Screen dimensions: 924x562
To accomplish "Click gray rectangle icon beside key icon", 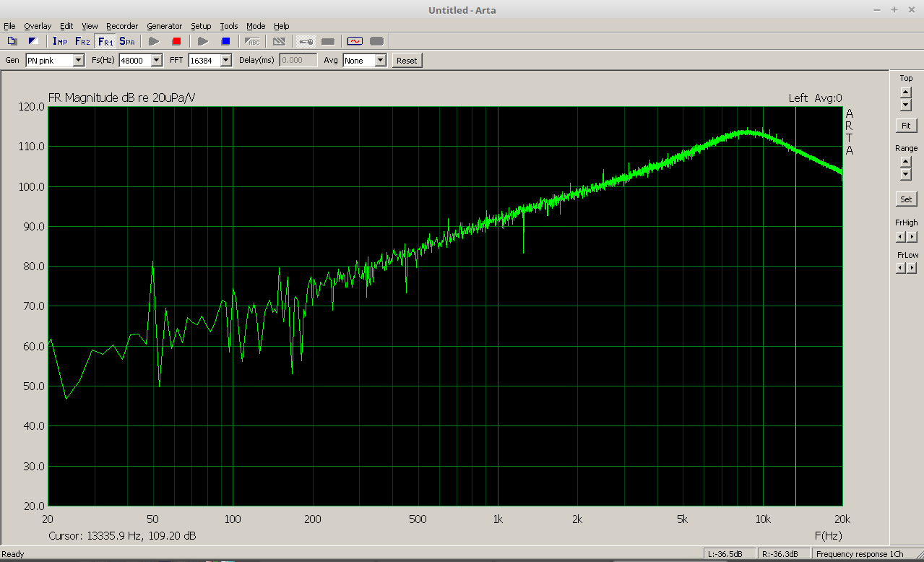I will pyautogui.click(x=328, y=41).
